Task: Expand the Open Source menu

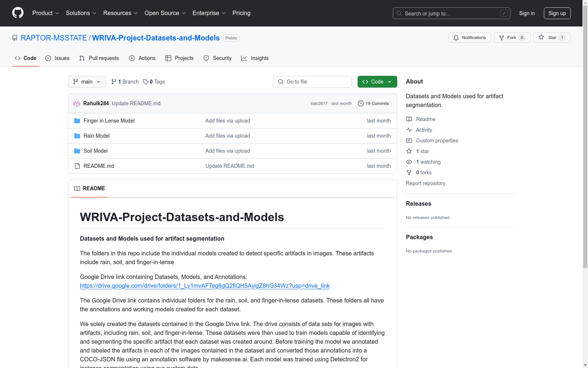Action: point(165,13)
